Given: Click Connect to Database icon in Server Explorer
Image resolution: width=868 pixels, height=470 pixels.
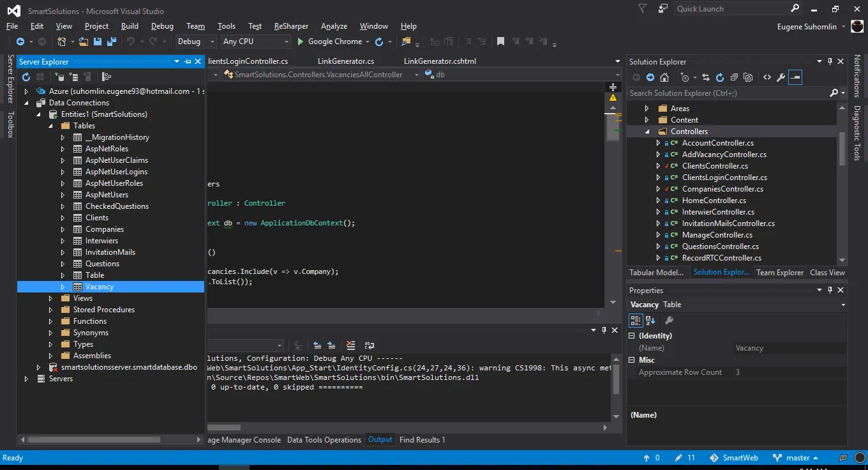Looking at the screenshot, I should coord(59,77).
